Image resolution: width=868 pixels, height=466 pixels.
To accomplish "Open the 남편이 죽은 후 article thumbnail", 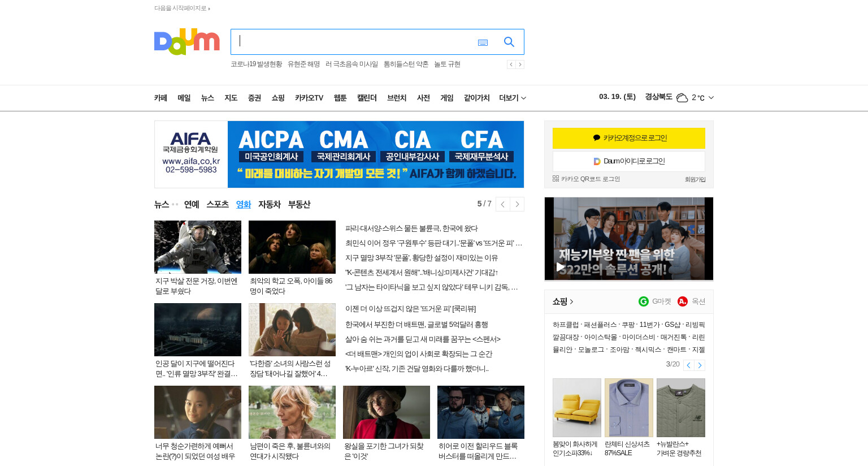I will (x=292, y=412).
